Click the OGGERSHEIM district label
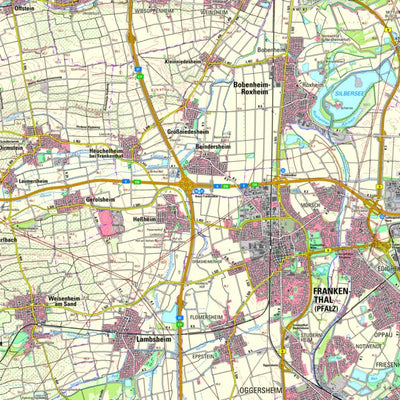 point(261,390)
